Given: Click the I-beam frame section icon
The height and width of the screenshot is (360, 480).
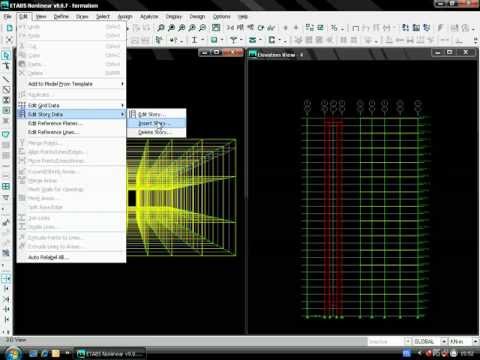Looking at the screenshot, I should point(194,40).
